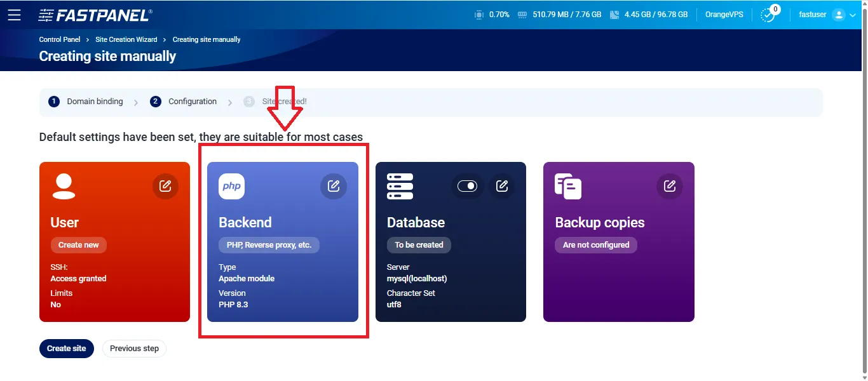
Task: Go back with the Previous step button
Action: (134, 348)
